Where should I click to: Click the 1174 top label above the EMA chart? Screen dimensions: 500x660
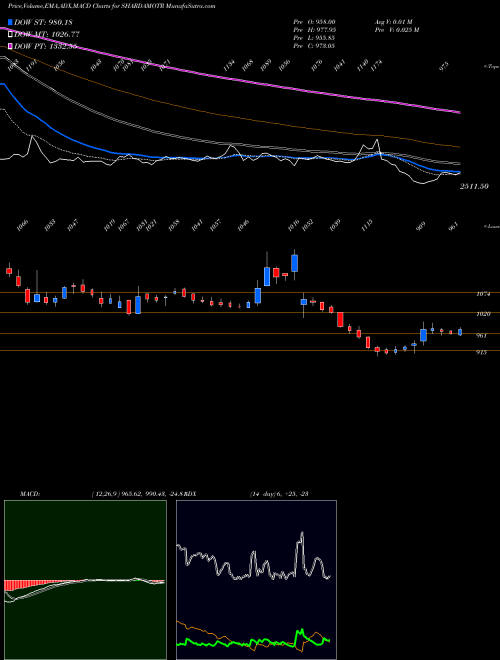(x=377, y=65)
